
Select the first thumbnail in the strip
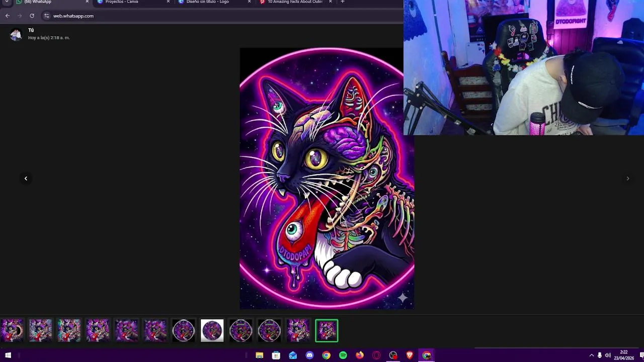click(12, 331)
